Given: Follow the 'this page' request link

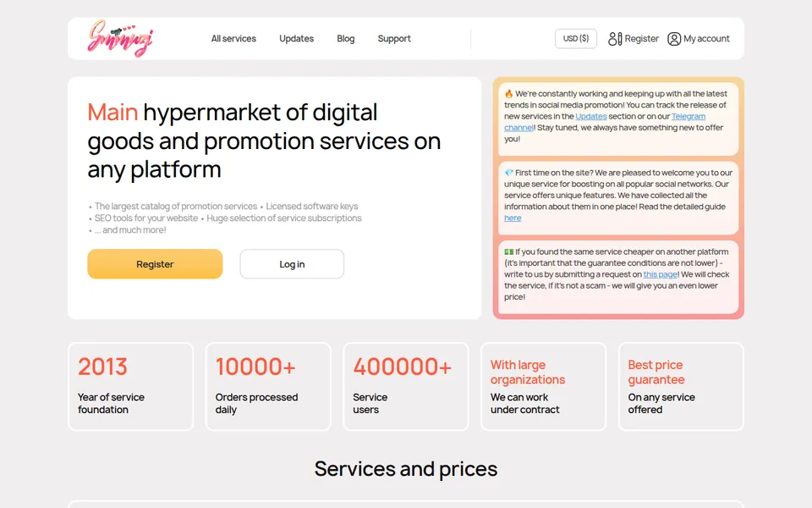Looking at the screenshot, I should click(661, 274).
